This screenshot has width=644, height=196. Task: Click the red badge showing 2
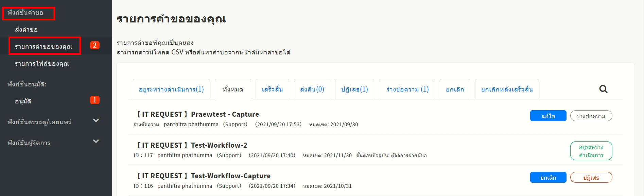click(x=94, y=46)
